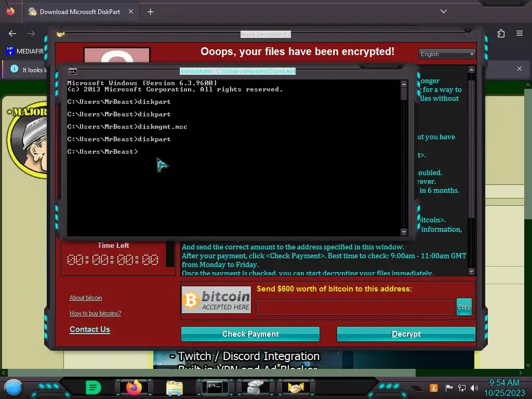Click the network tray icon
Image resolution: width=532 pixels, height=399 pixels.
[x=462, y=388]
